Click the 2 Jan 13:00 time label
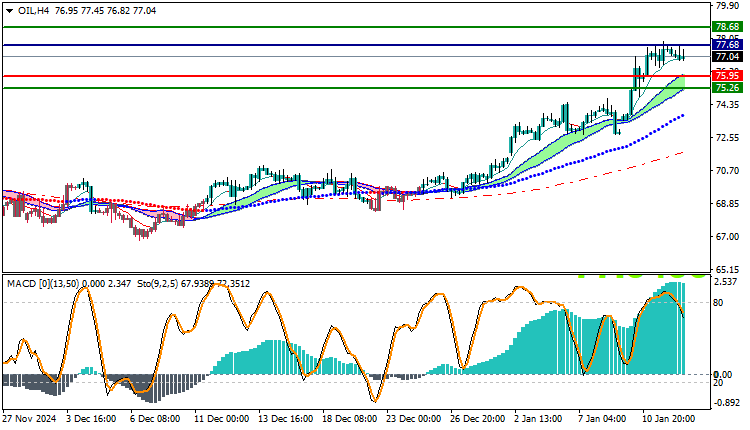Screen dimensions: 750x430 (538, 419)
